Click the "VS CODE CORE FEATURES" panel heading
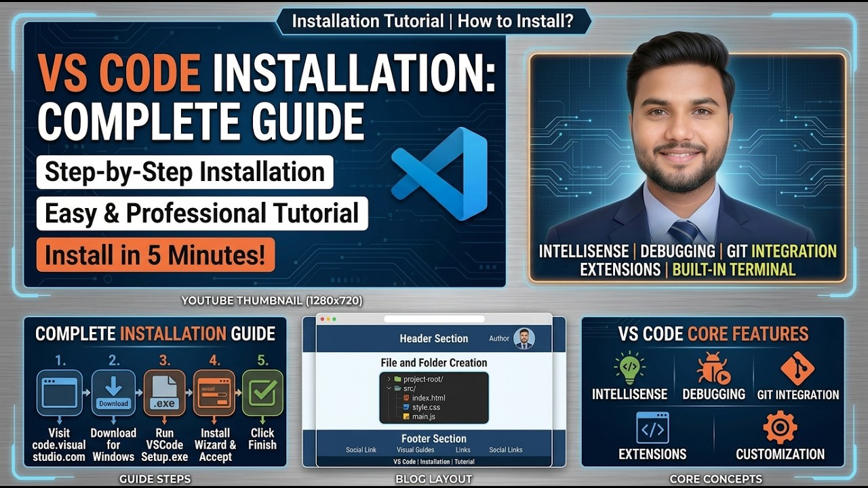 pos(713,333)
